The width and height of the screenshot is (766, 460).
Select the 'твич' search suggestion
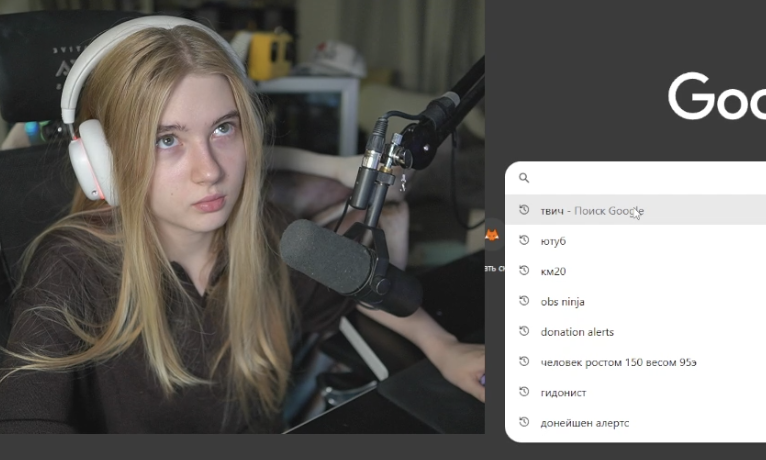[x=636, y=210]
